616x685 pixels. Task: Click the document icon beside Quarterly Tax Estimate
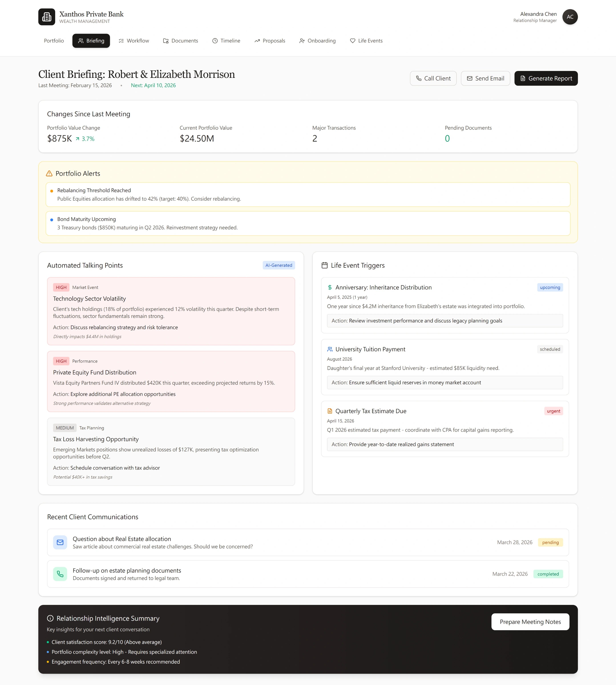point(330,411)
